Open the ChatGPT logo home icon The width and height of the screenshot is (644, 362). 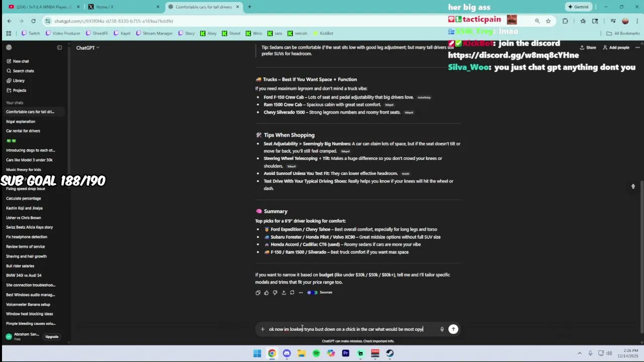(9, 47)
